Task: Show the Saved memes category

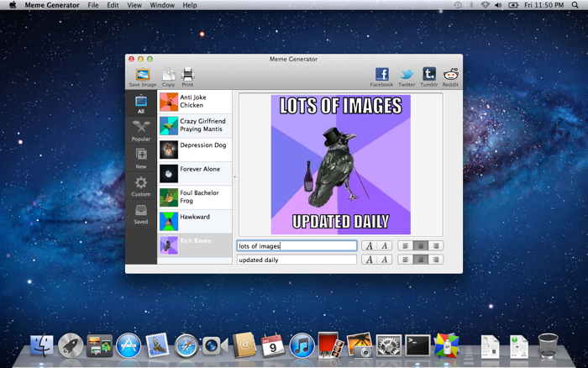Action: point(141,213)
